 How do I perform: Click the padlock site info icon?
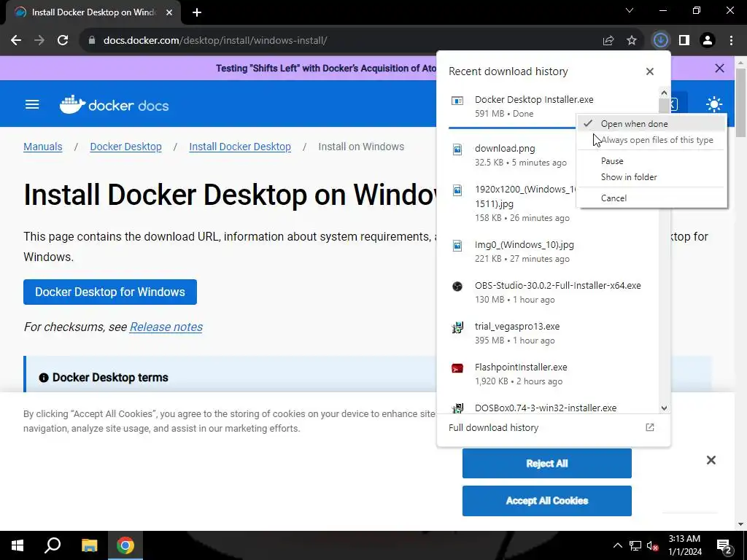coord(92,41)
